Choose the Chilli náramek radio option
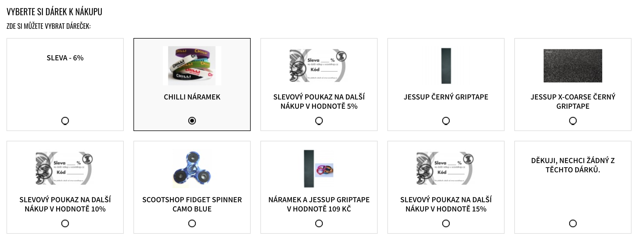 192,121
